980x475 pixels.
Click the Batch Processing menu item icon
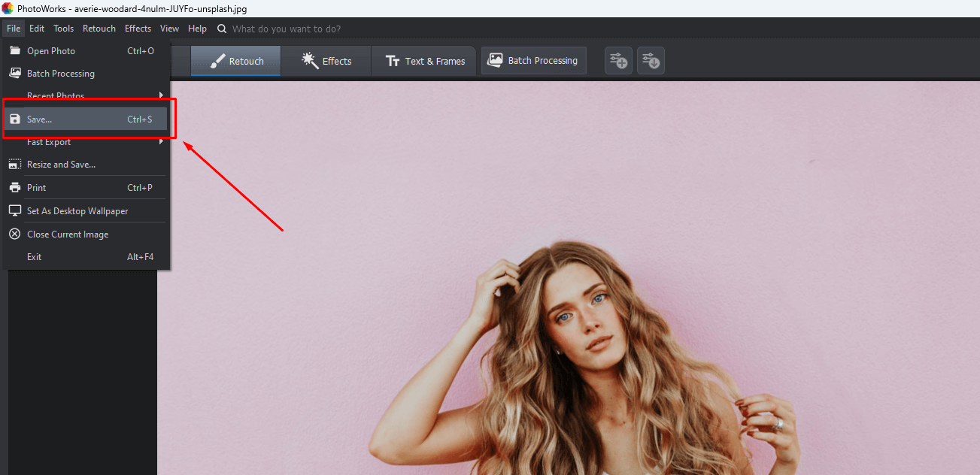(14, 74)
